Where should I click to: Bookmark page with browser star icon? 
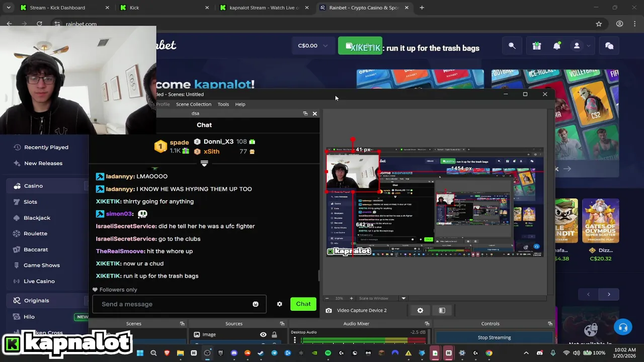[599, 24]
